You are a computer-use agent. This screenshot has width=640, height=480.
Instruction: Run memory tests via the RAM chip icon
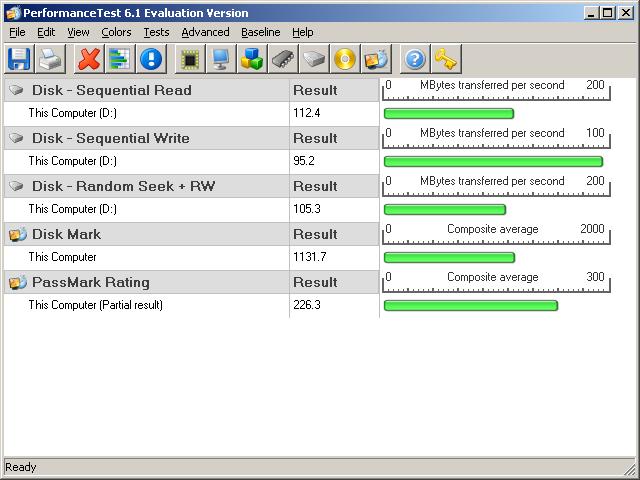pyautogui.click(x=283, y=60)
